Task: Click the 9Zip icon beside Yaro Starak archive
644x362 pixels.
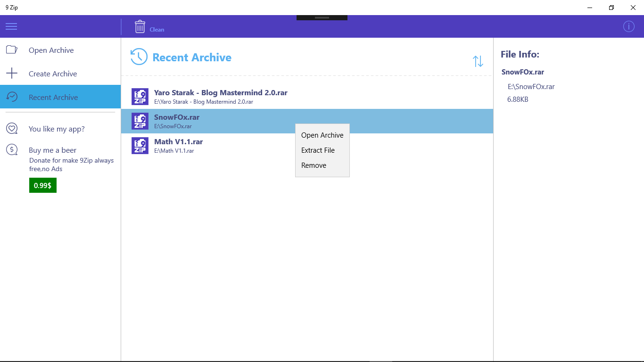Action: pos(140,97)
